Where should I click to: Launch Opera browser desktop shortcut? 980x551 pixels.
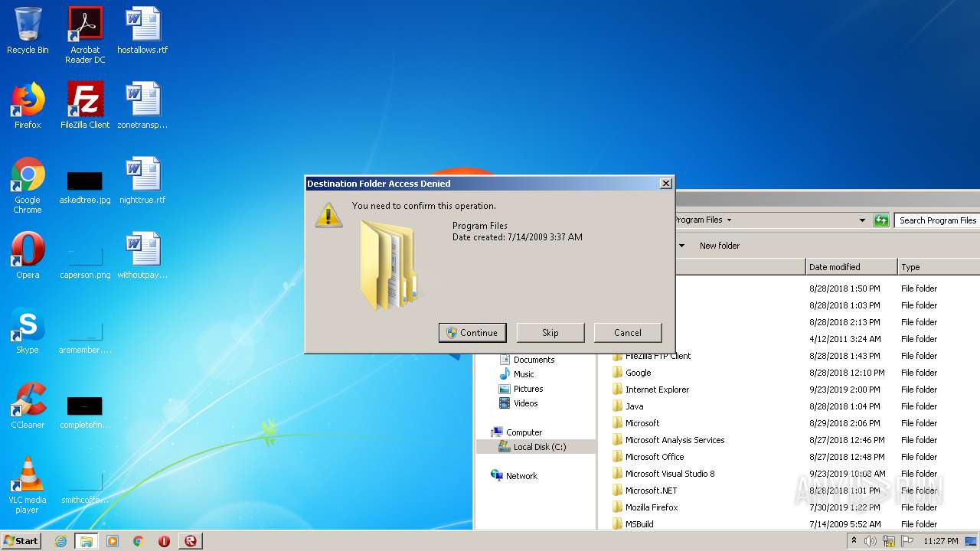(x=28, y=256)
